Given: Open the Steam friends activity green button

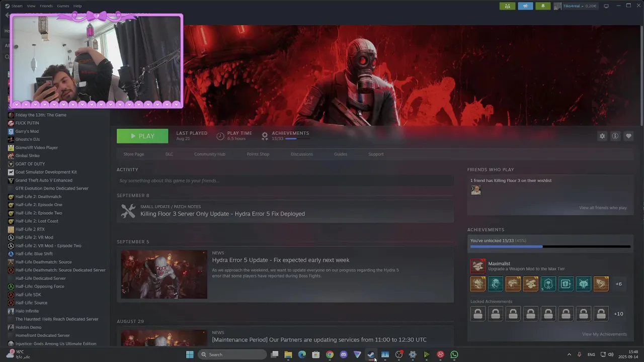Looking at the screenshot, I should pos(507,6).
